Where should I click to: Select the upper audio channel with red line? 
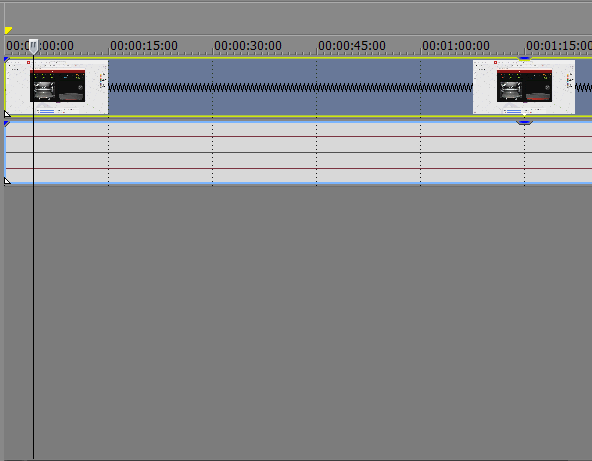(x=299, y=137)
